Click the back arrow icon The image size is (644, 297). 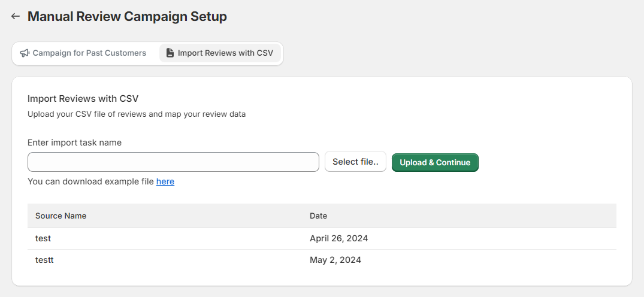(x=16, y=16)
